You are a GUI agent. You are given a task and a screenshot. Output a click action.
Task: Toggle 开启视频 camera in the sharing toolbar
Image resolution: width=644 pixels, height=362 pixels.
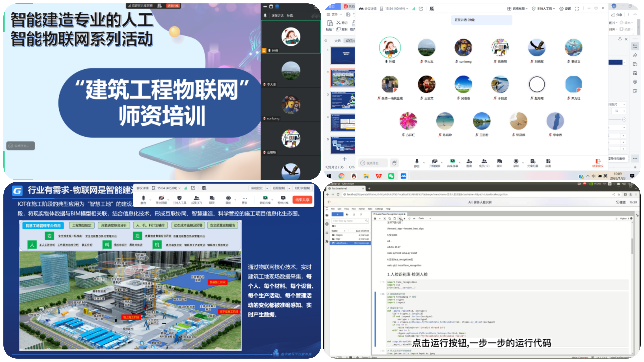[161, 198]
